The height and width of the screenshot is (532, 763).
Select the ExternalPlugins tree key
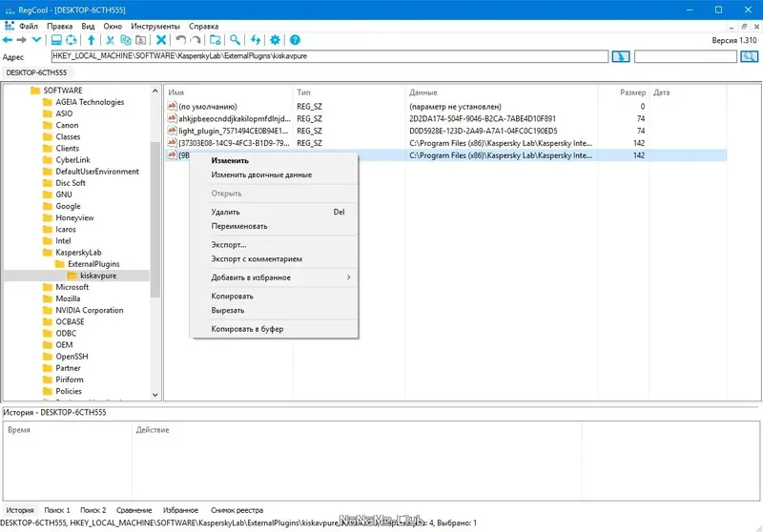pyautogui.click(x=88, y=264)
